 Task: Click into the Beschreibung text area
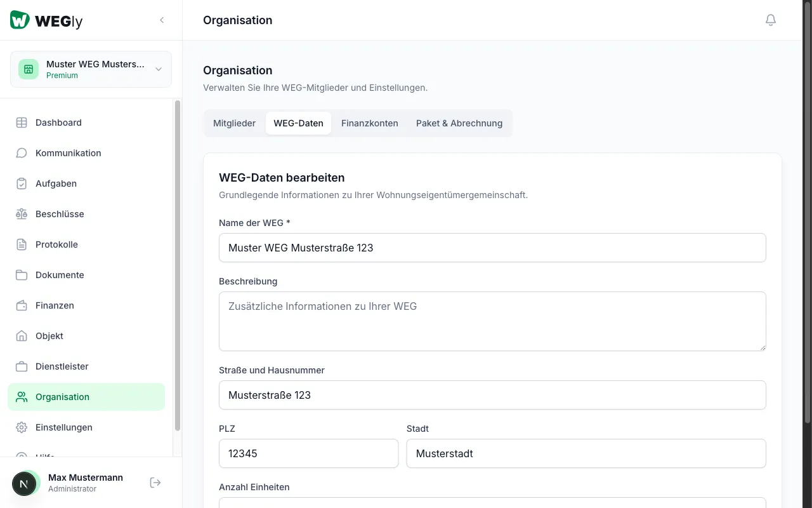[x=492, y=321]
